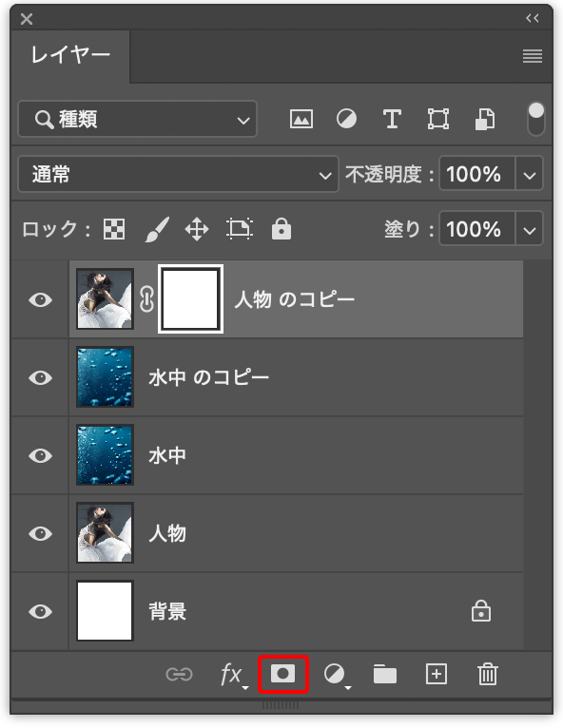Viewport: 563px width, 728px height.
Task: Expand the 不透明度 opacity dropdown arrow
Action: click(x=529, y=175)
